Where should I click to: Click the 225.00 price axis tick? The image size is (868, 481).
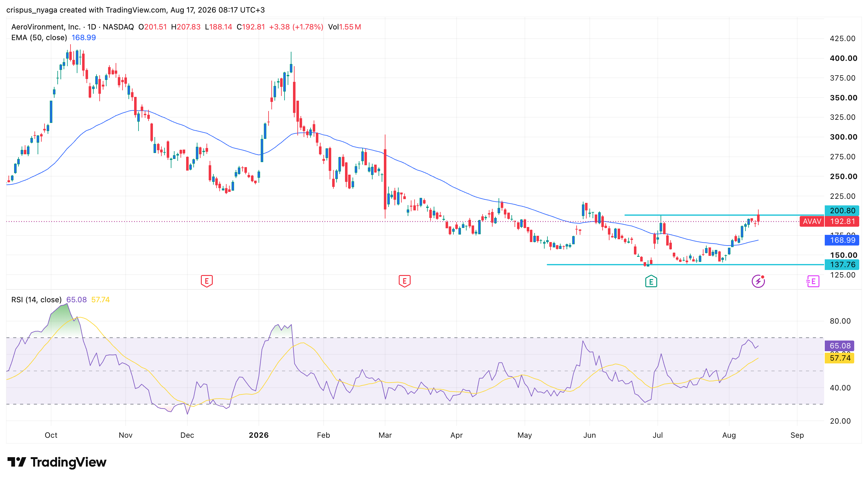tap(842, 196)
